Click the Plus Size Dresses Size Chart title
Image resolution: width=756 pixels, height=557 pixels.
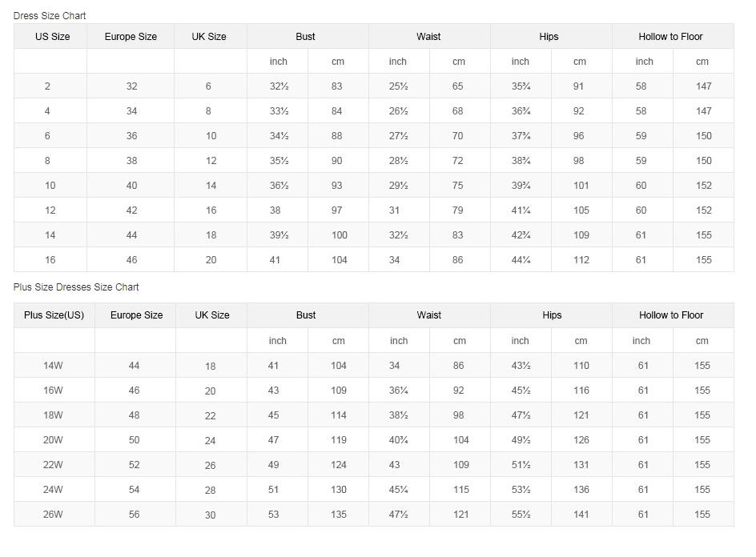tap(76, 287)
